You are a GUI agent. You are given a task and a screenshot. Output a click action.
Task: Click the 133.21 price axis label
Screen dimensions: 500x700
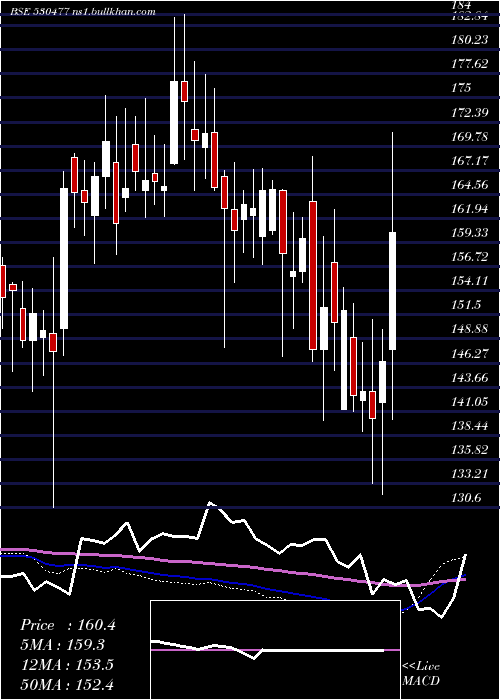coord(469,474)
